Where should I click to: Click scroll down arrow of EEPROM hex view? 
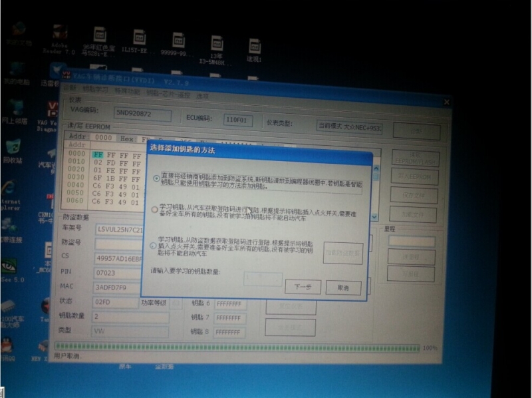[x=374, y=217]
